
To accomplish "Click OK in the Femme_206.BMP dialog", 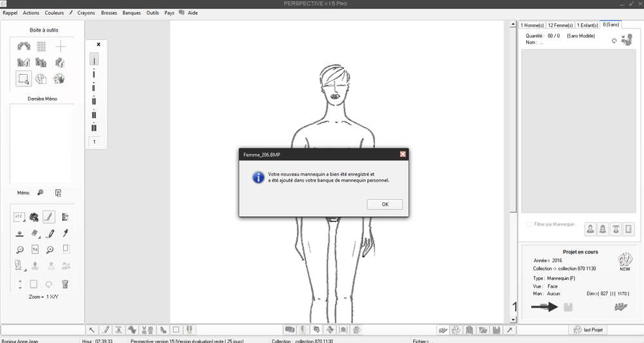I will click(x=384, y=204).
